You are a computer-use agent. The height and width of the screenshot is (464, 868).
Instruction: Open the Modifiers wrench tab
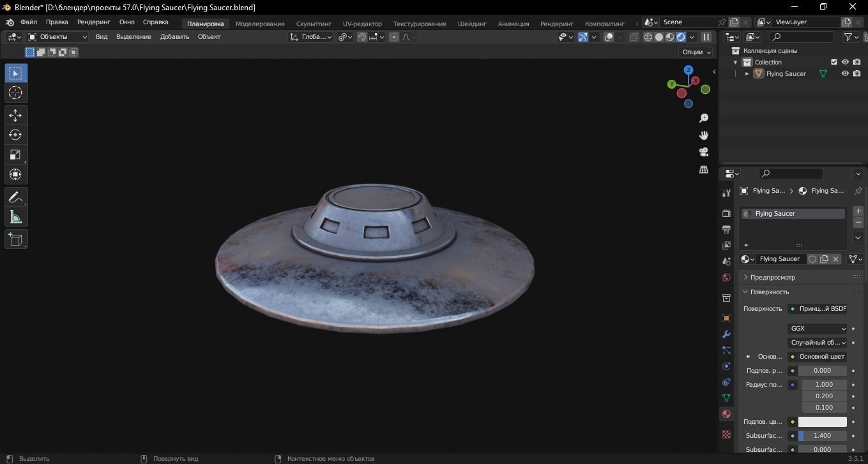pos(726,334)
